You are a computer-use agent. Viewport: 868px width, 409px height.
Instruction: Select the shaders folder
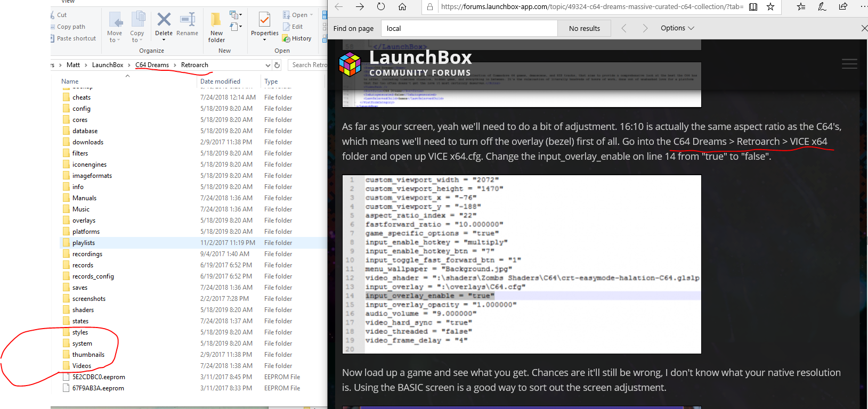(83, 310)
